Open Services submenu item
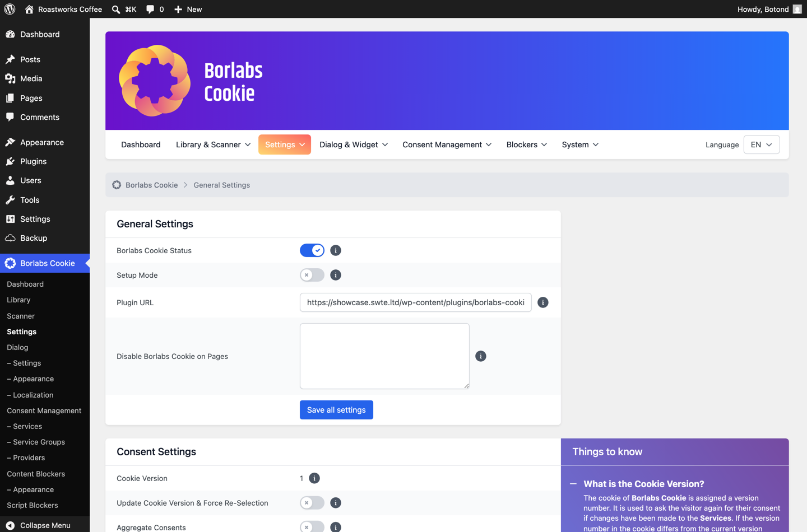Viewport: 807px width, 532px height. click(x=25, y=426)
